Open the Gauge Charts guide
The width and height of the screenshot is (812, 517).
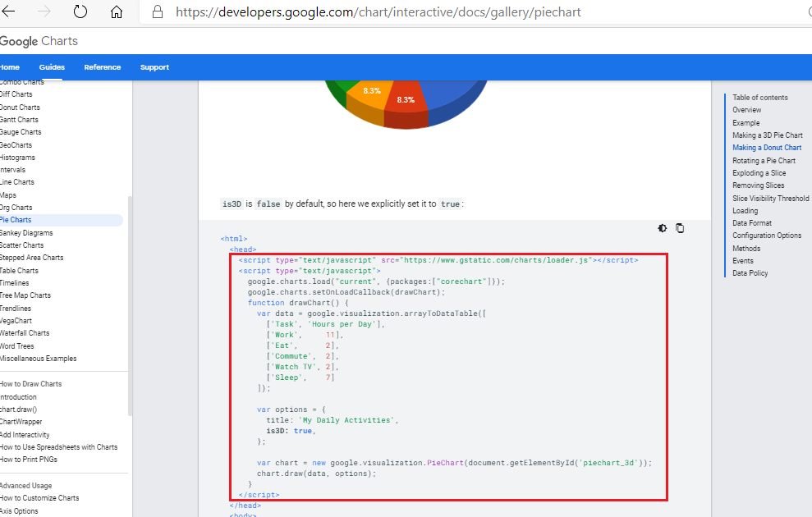click(x=21, y=131)
